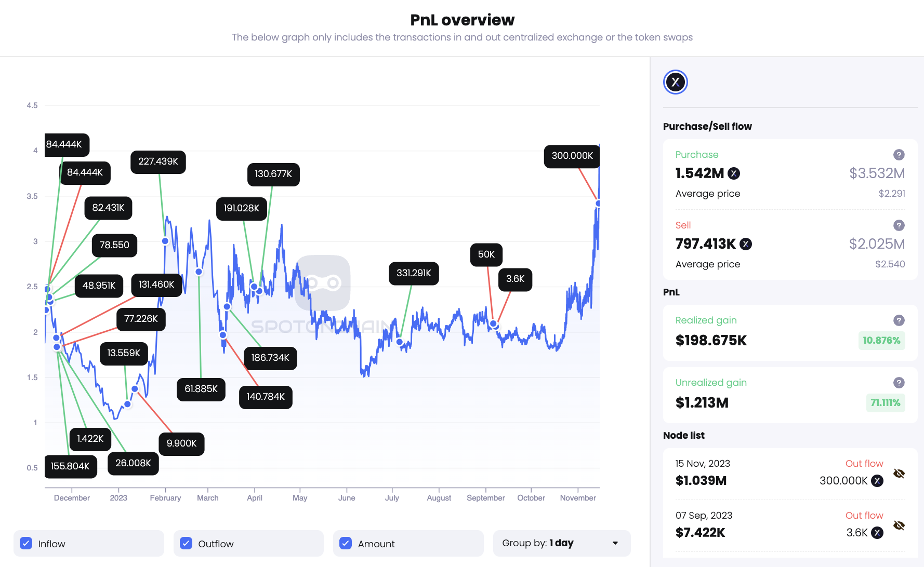
Task: Click the 71.111% unrealized gain badge
Action: (x=885, y=403)
